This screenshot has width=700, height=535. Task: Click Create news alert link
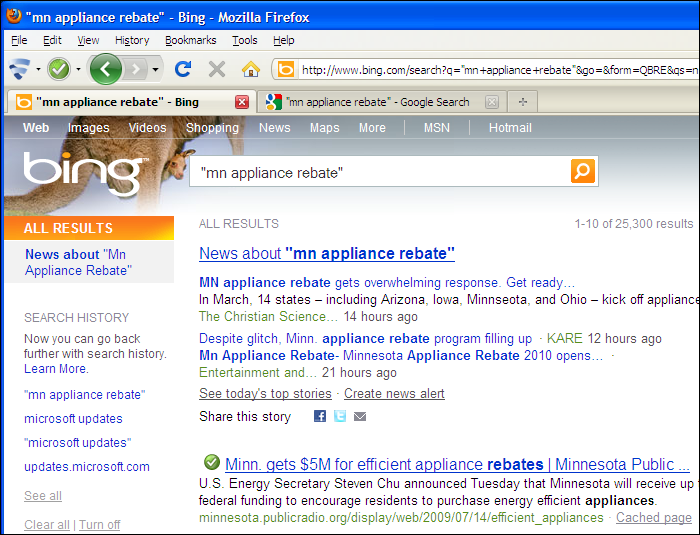[394, 393]
